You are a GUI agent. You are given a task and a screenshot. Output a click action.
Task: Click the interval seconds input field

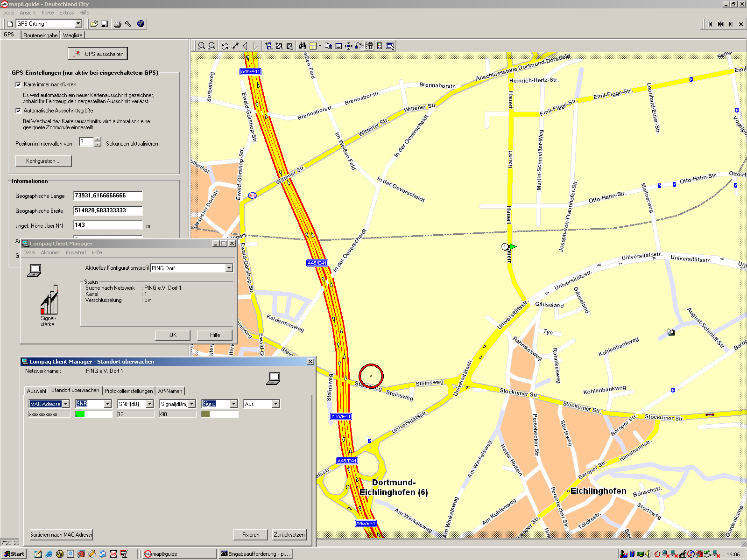tap(86, 142)
